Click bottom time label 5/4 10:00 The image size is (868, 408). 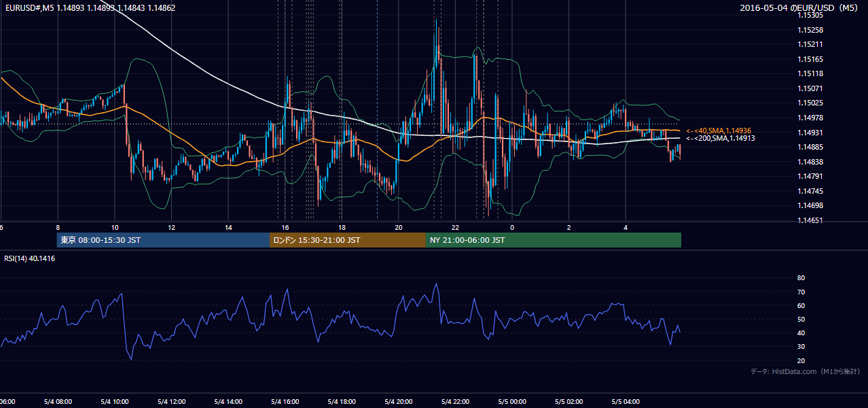point(114,402)
